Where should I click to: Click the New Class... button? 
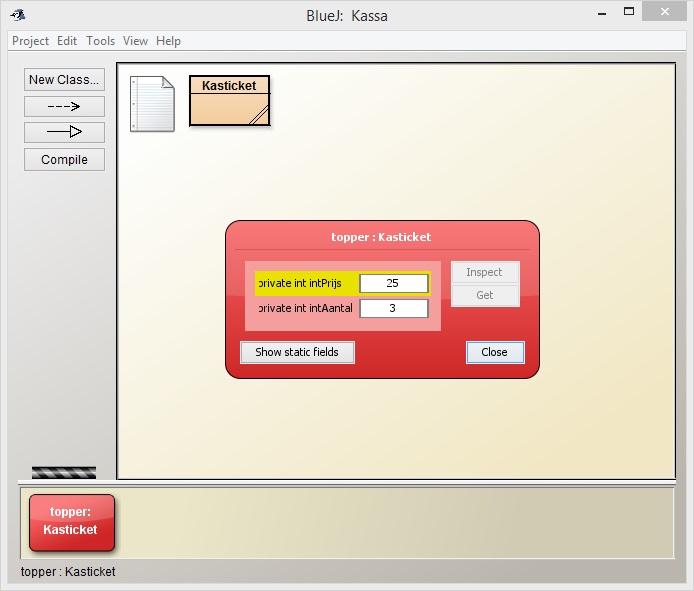click(x=64, y=80)
